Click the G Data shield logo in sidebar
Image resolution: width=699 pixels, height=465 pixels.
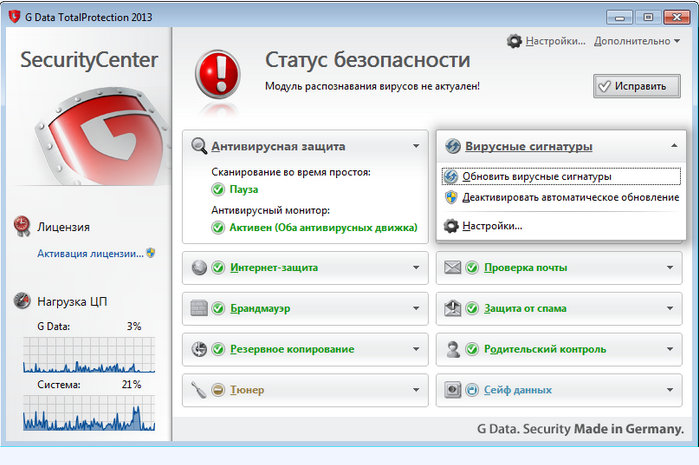[102, 137]
